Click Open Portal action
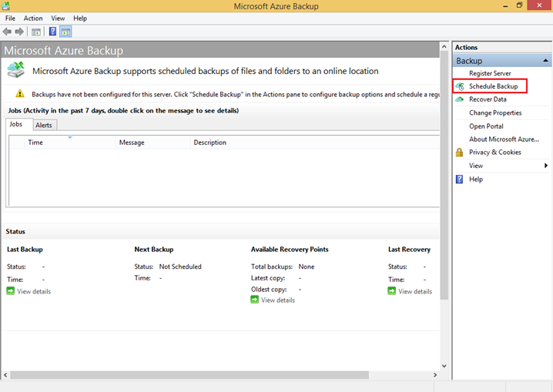Image resolution: width=553 pixels, height=392 pixels. click(x=486, y=126)
